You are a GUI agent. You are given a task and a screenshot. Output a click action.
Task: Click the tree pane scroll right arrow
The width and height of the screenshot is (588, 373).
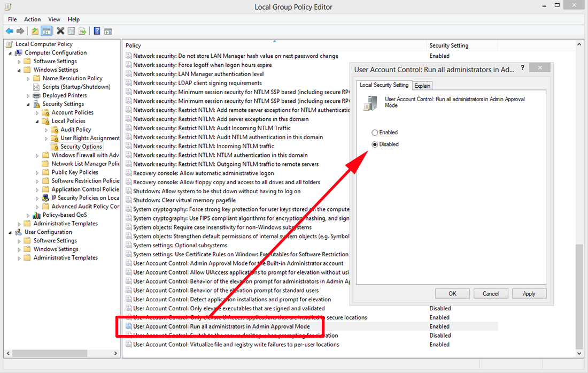[x=115, y=353]
